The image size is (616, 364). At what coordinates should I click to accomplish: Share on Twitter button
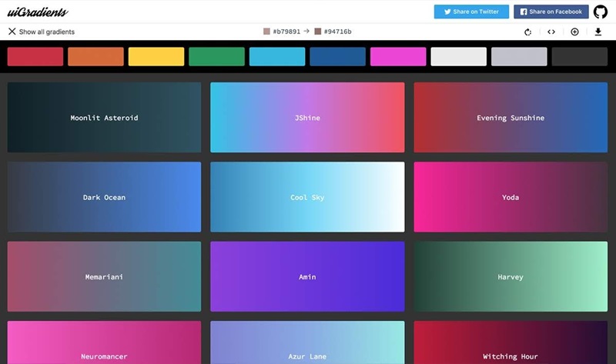(471, 12)
